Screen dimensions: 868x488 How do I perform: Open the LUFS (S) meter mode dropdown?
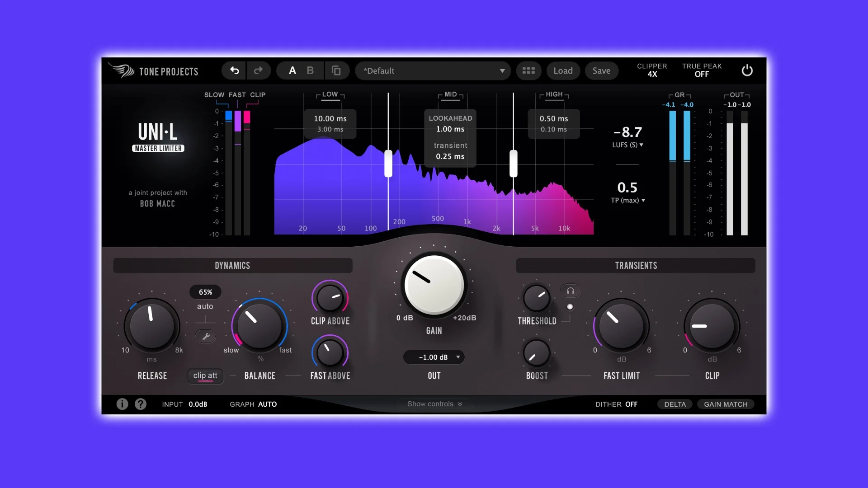click(x=627, y=145)
